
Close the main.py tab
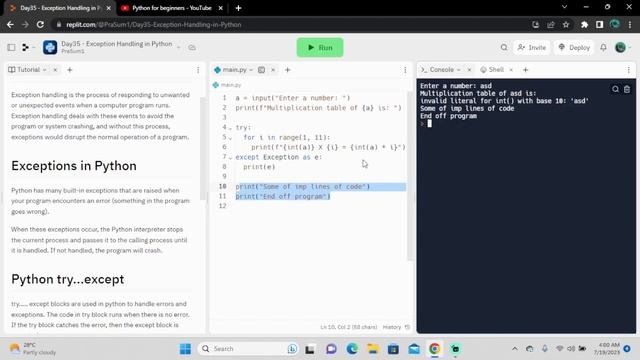click(x=273, y=70)
